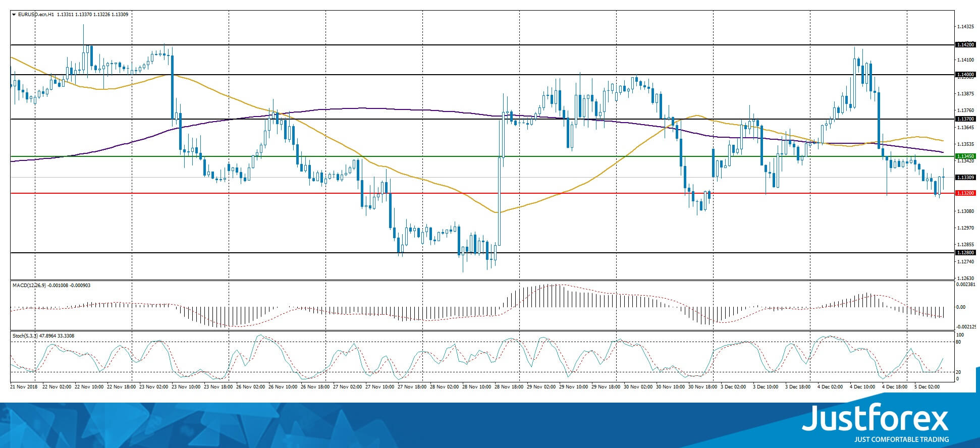The image size is (980, 448).
Task: Select the MACD(12,26,9) indicator label
Action: [x=29, y=286]
